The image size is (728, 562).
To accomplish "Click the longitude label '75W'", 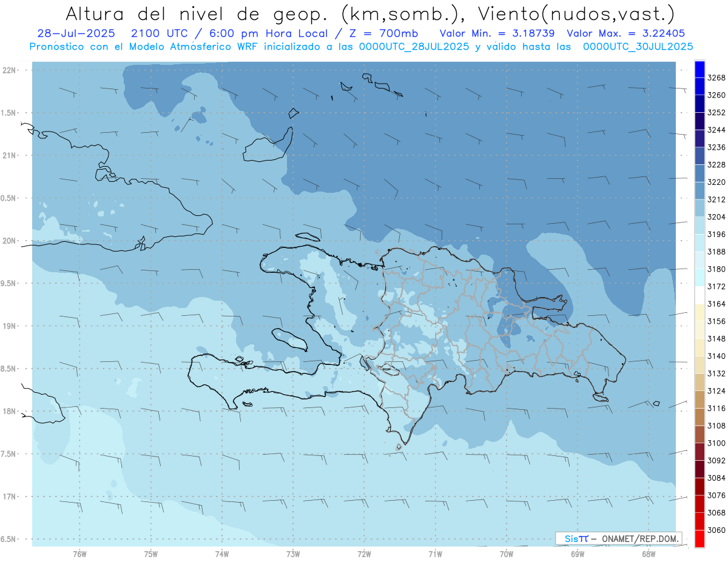I will click(151, 554).
